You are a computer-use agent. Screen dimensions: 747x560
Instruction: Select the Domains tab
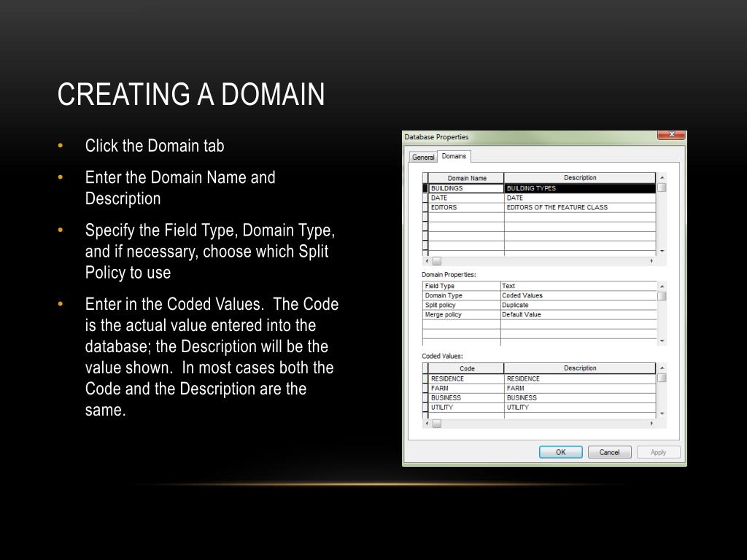click(x=454, y=156)
